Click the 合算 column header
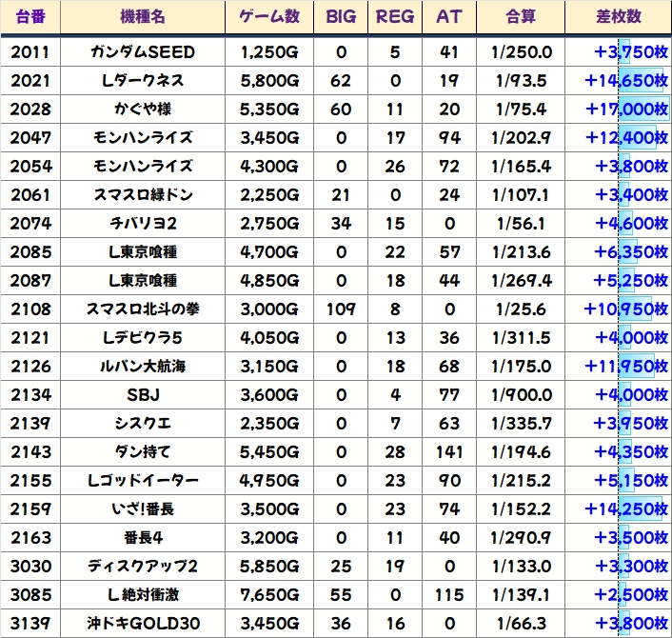This screenshot has width=672, height=638. (x=521, y=17)
